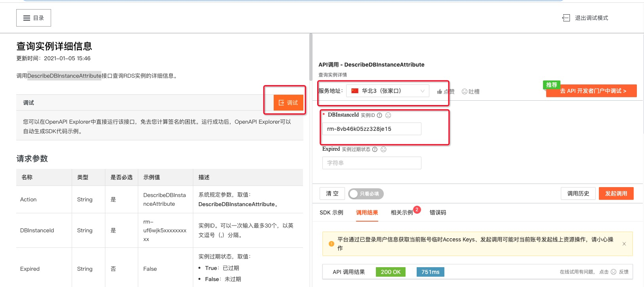The width and height of the screenshot is (644, 287).
Task: Click the China flag icon in region selector
Action: point(355,91)
